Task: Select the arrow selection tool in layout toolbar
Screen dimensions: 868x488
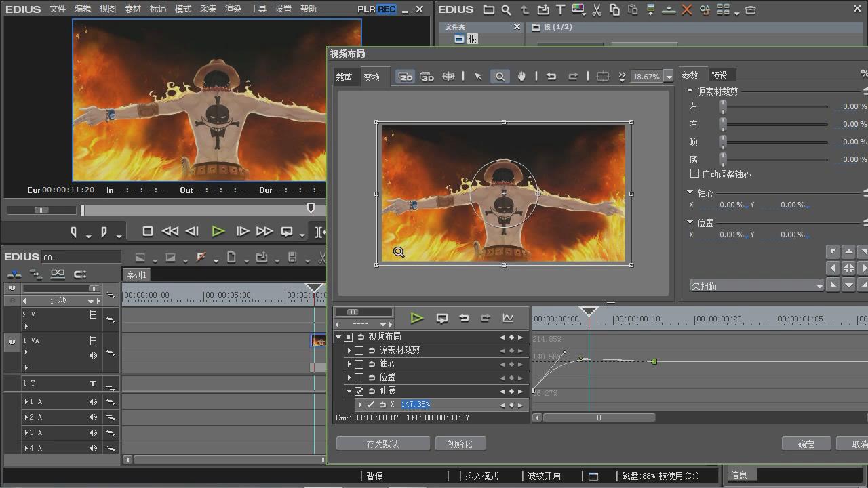Action: tap(478, 77)
